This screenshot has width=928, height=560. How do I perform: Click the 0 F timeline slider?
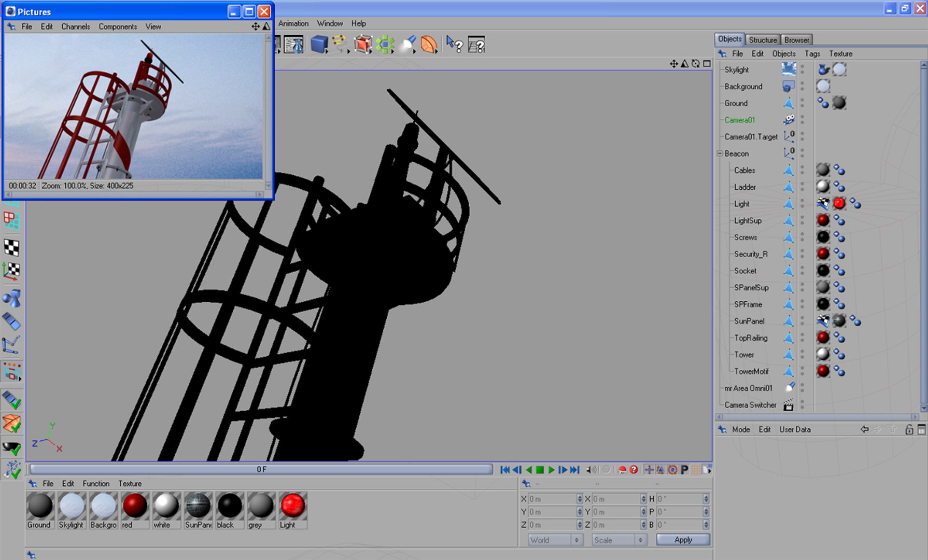point(261,470)
